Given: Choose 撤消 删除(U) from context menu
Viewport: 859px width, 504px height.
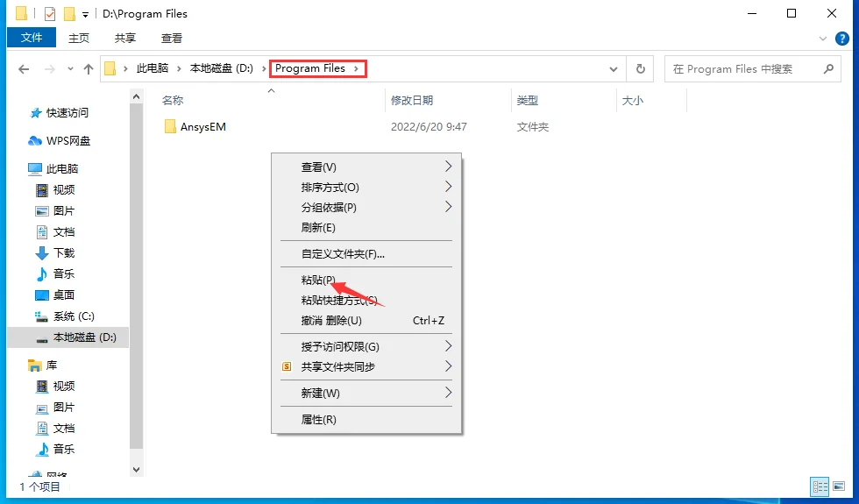Looking at the screenshot, I should 366,321.
